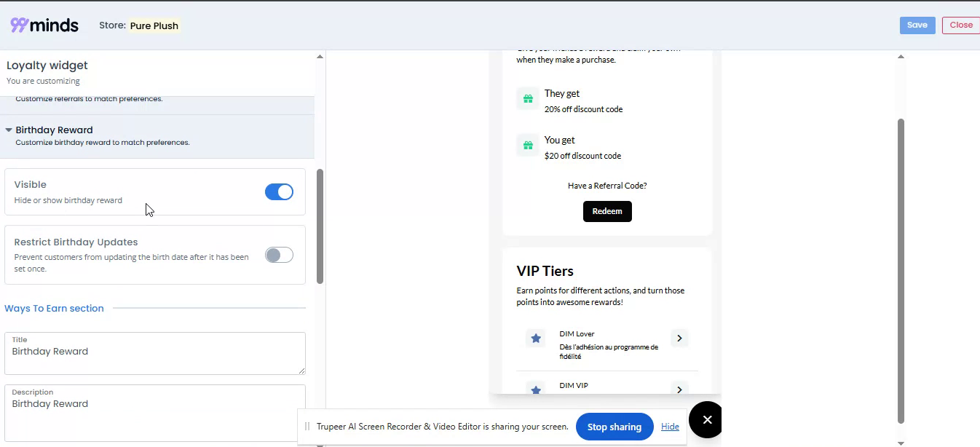
Task: Click the Restrict Birthday Updates label
Action: (76, 242)
